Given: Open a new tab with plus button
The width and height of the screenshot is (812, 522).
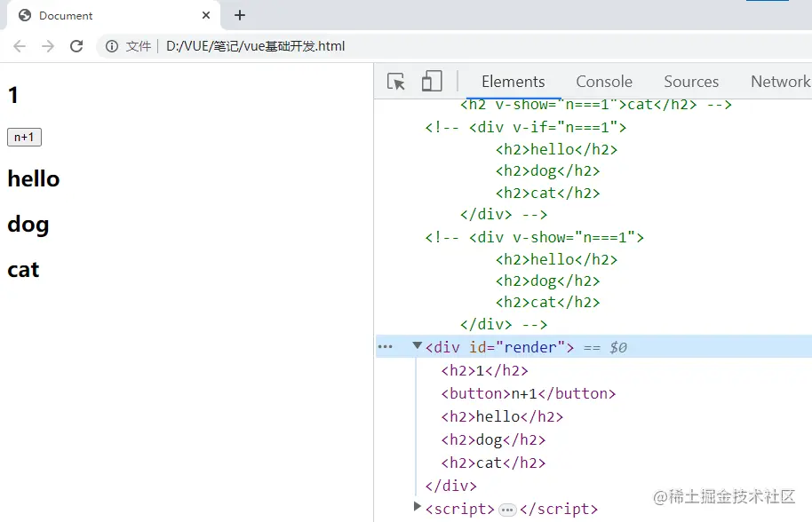Looking at the screenshot, I should 239,15.
